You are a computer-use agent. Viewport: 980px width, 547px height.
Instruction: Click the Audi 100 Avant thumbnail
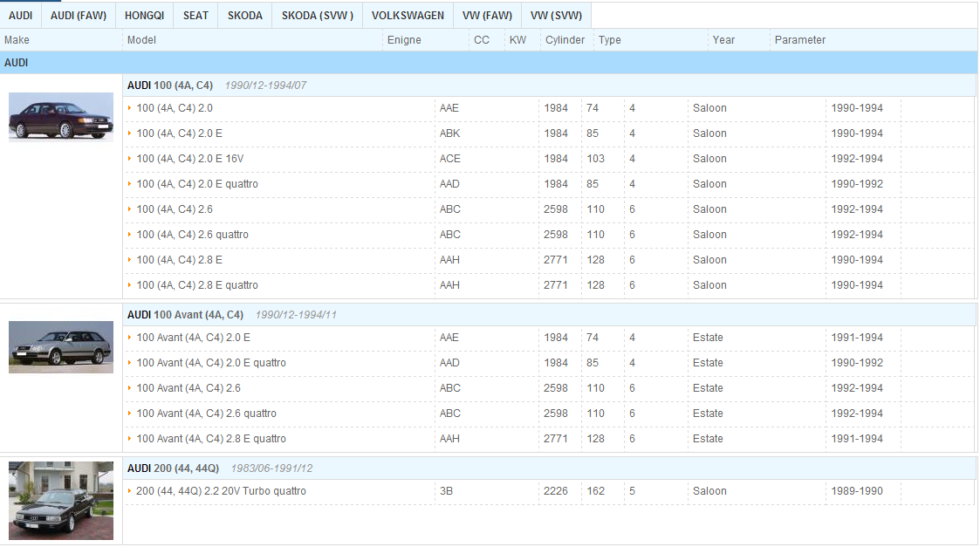tap(61, 347)
